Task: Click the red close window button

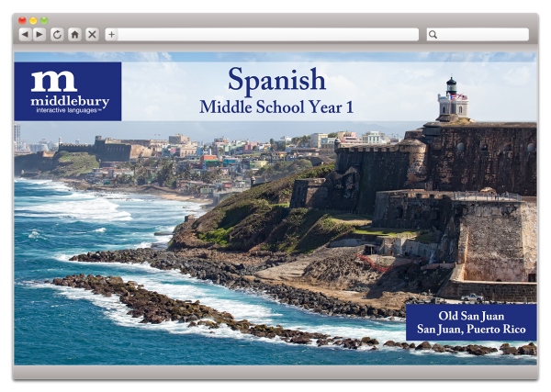Action: (x=22, y=20)
